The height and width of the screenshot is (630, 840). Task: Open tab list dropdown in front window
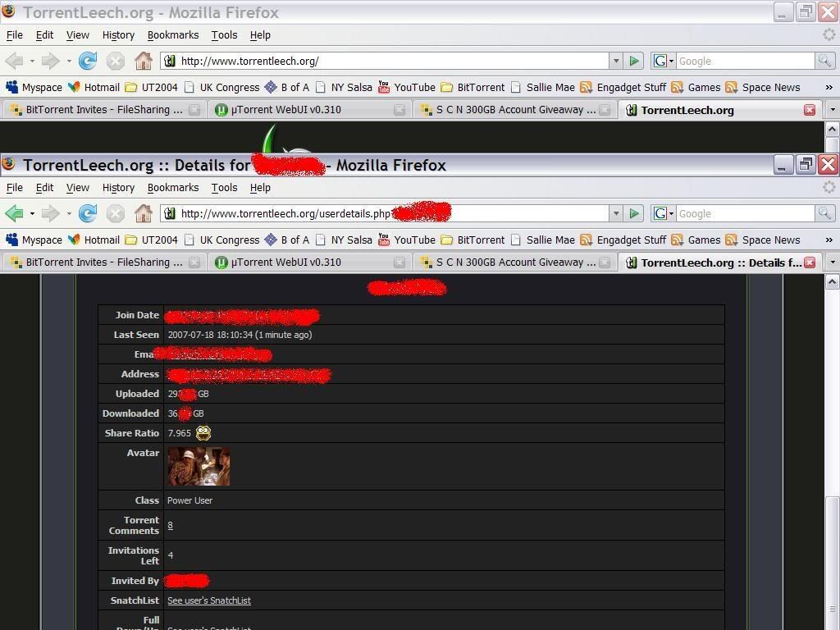pos(832,262)
